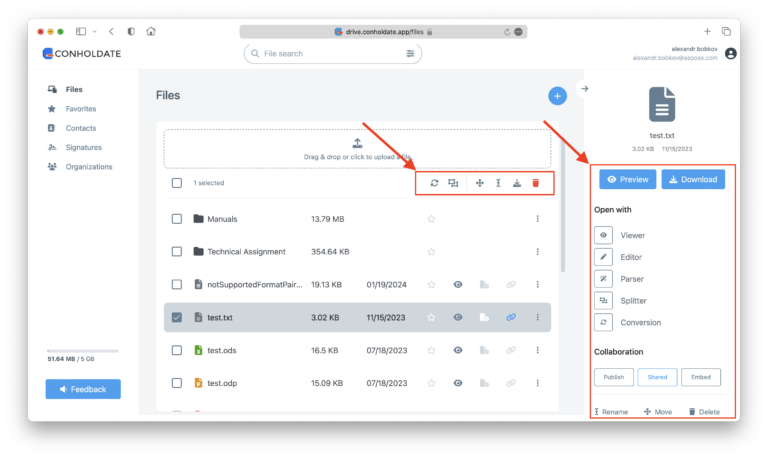Click the Download button
The width and height of the screenshot is (768, 458).
692,180
